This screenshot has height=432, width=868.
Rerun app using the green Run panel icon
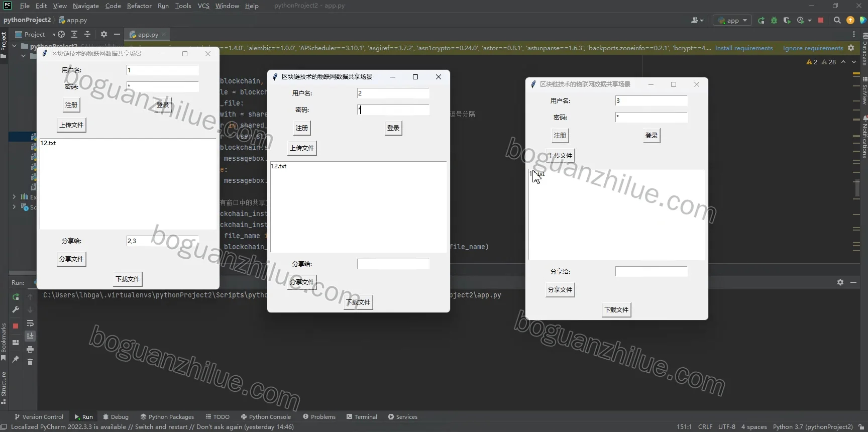point(16,297)
